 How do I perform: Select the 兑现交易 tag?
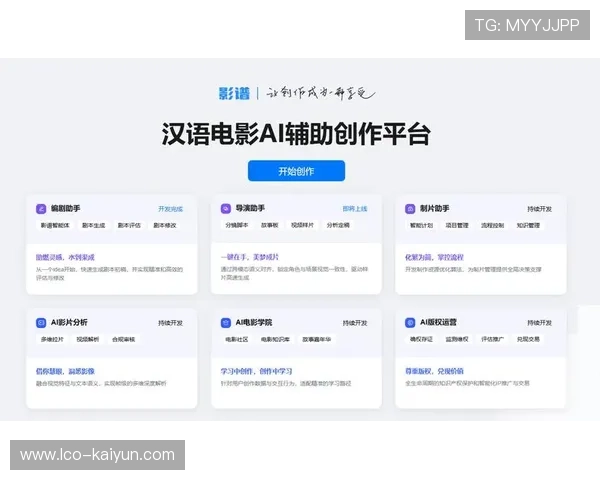528,339
